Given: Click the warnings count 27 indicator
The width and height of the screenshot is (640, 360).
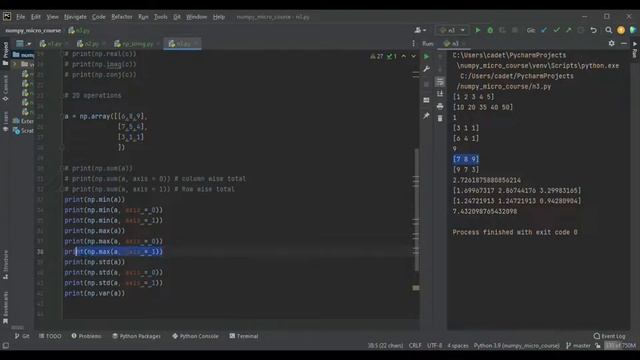Looking at the screenshot, I should point(377,56).
